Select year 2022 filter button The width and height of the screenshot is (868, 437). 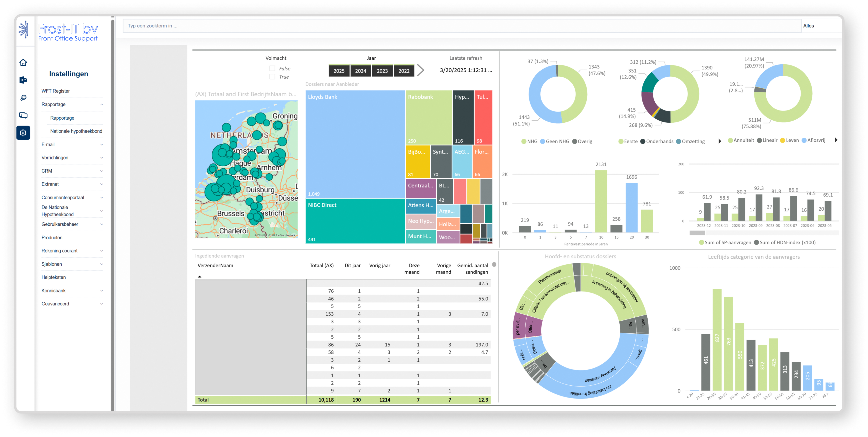coord(404,71)
